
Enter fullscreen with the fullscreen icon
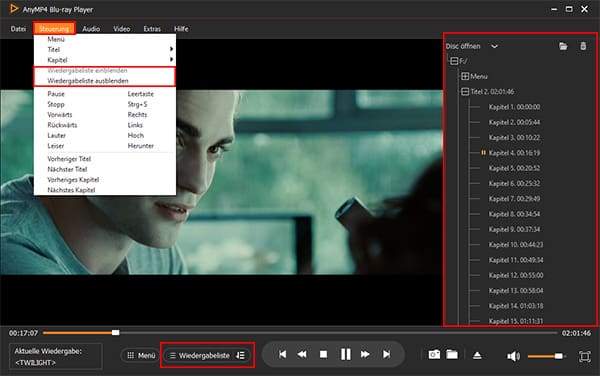click(585, 356)
